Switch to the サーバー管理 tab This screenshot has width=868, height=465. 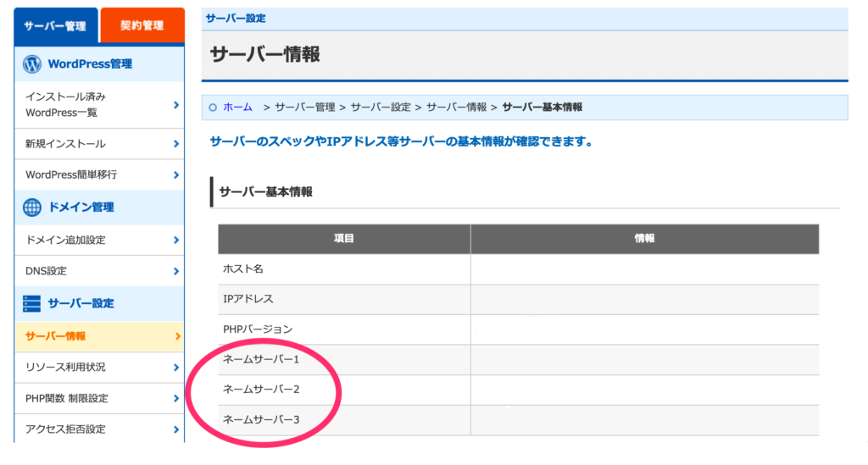coord(55,25)
